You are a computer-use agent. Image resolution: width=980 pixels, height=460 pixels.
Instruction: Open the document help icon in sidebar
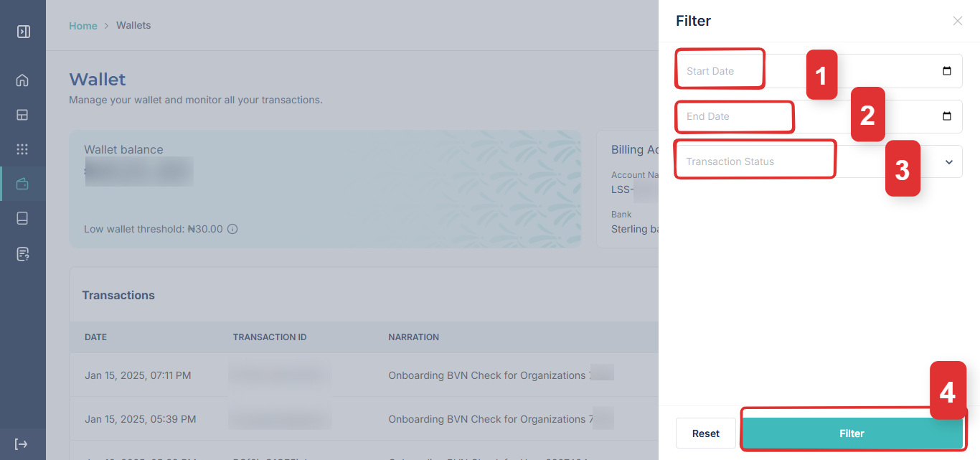[22, 253]
